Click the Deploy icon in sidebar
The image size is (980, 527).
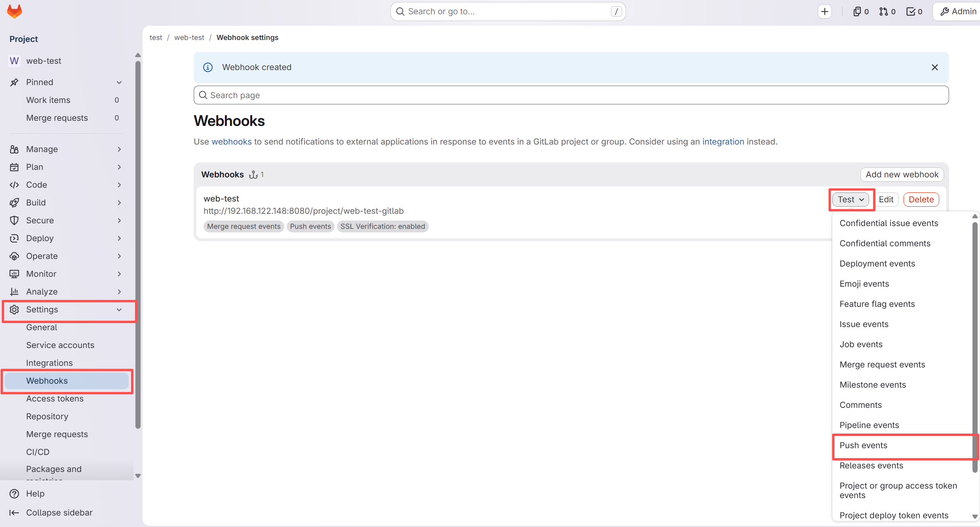[x=14, y=238]
